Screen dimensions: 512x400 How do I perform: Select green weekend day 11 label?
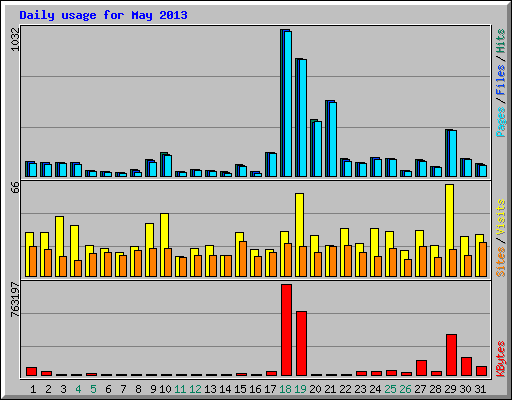coord(180,389)
